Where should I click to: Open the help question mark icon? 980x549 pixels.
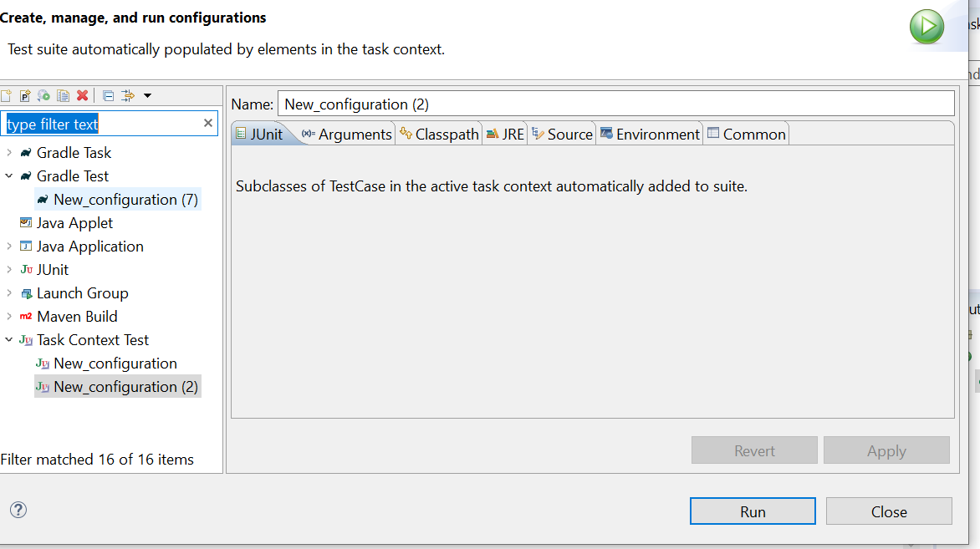pyautogui.click(x=18, y=510)
